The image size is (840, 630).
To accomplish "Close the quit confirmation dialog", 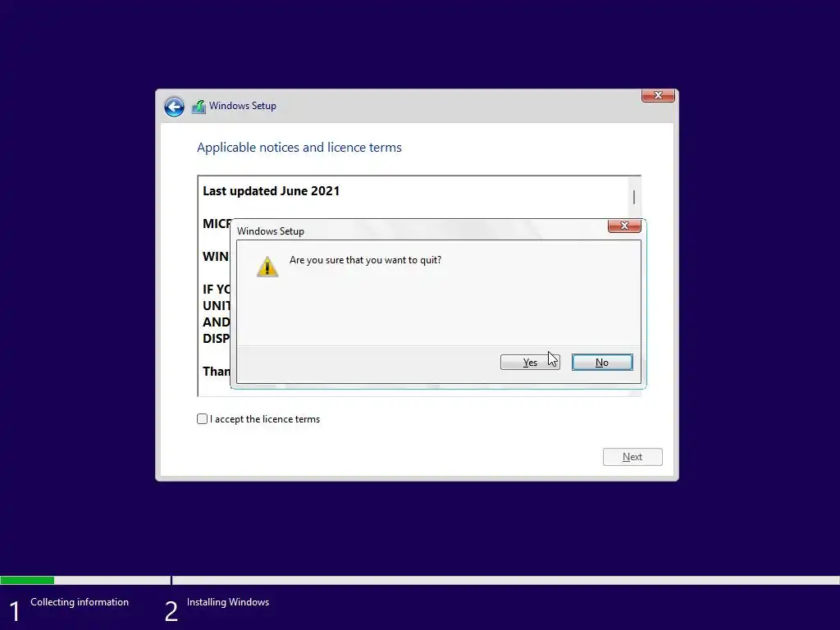I will click(624, 226).
